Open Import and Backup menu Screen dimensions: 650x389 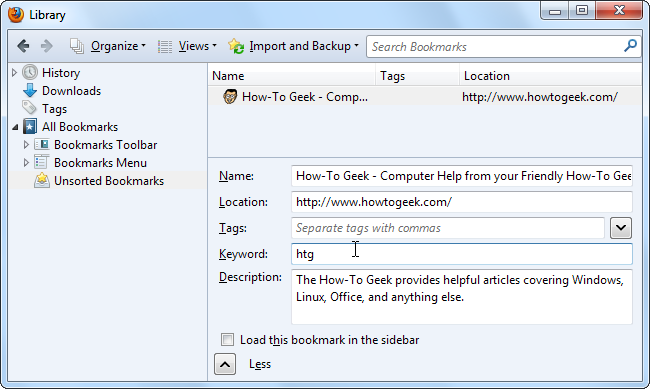(x=304, y=46)
